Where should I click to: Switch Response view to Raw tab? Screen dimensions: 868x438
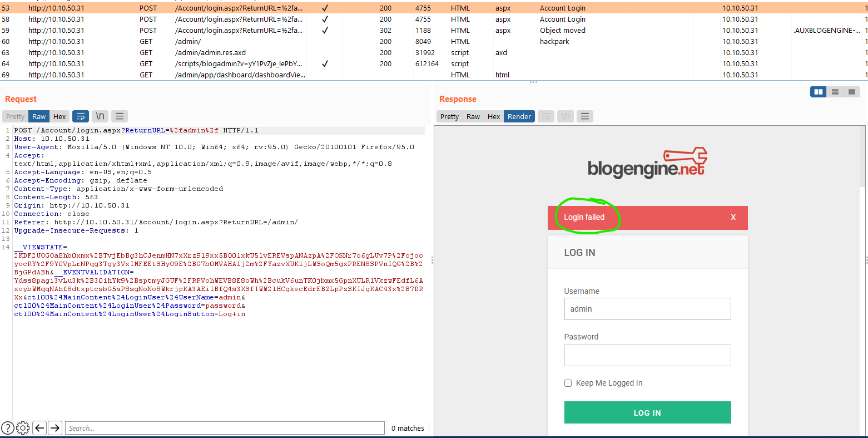[x=473, y=116]
